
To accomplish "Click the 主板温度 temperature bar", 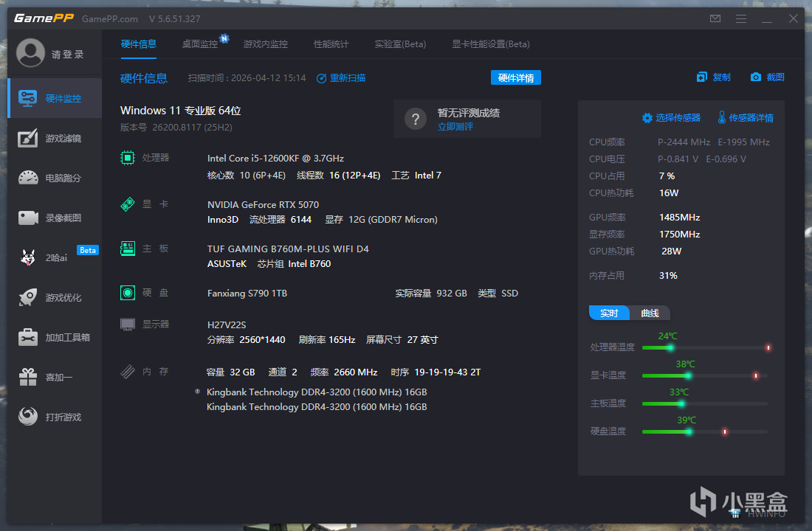I will coord(705,403).
